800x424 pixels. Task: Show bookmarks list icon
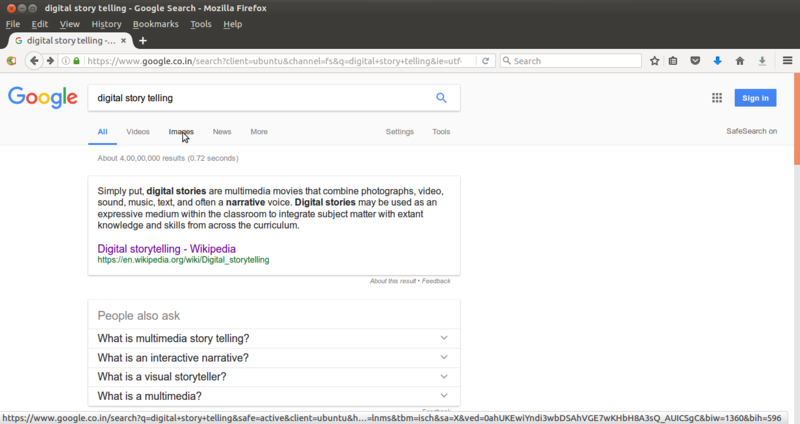pos(673,61)
